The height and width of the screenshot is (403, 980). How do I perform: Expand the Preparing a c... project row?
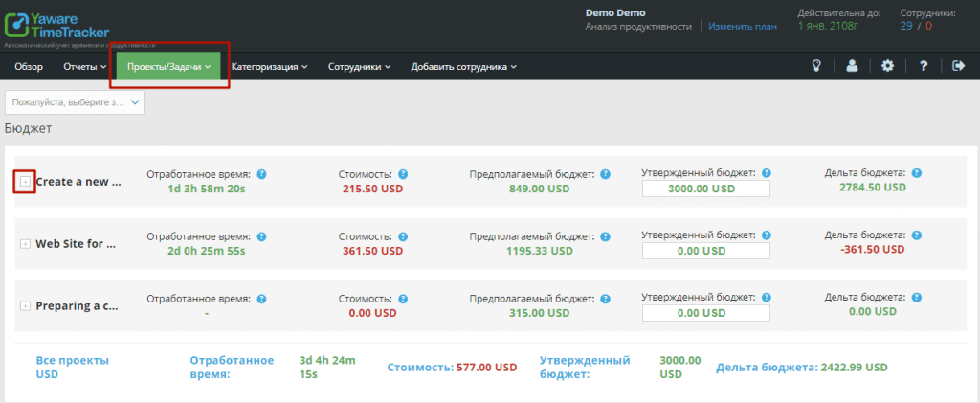(25, 306)
